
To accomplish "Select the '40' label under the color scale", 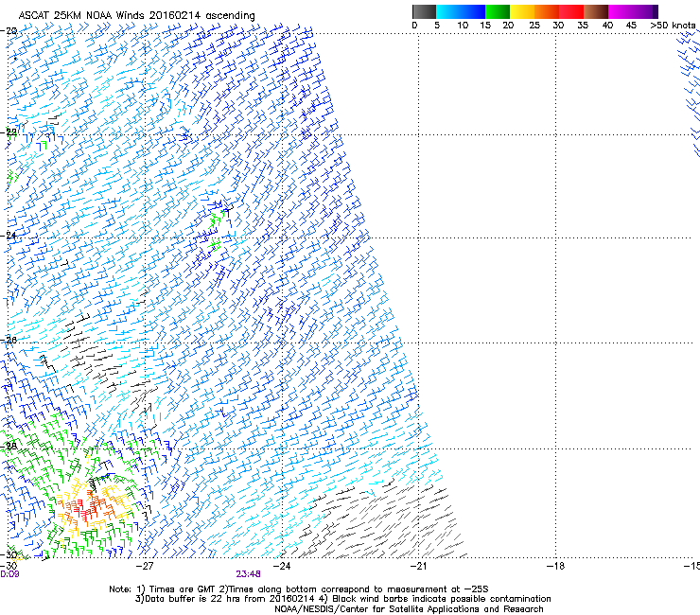I will pyautogui.click(x=607, y=25).
